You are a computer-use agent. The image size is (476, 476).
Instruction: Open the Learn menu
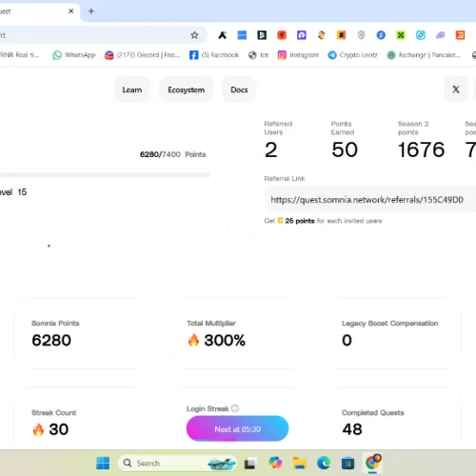point(132,89)
